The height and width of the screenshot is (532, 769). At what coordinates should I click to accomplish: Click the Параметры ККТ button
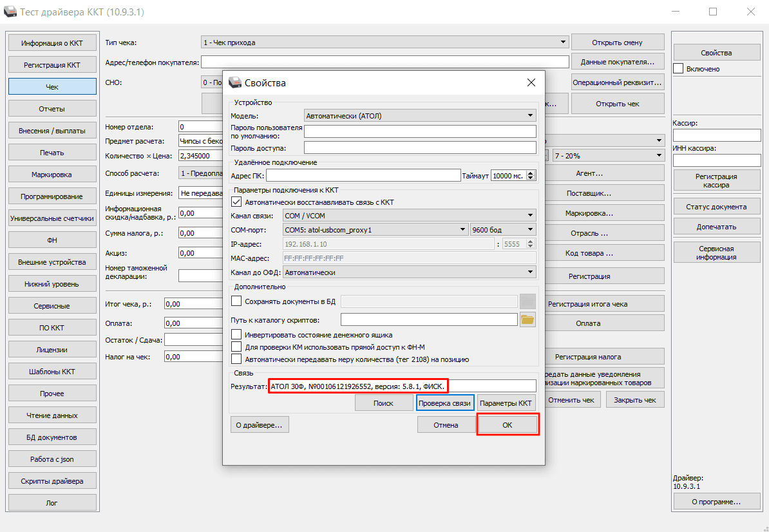pyautogui.click(x=507, y=403)
